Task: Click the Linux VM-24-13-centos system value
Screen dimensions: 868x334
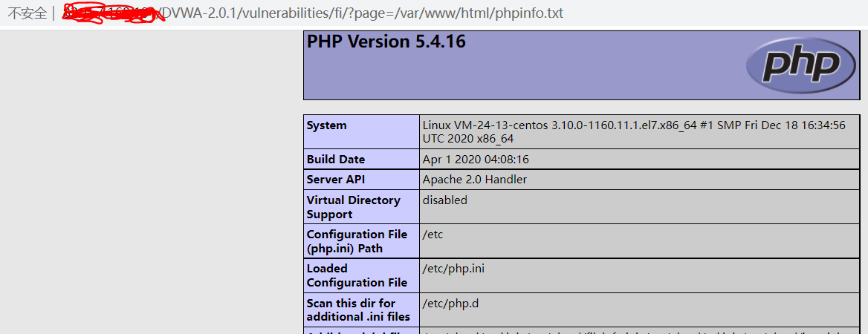Action: tap(634, 131)
